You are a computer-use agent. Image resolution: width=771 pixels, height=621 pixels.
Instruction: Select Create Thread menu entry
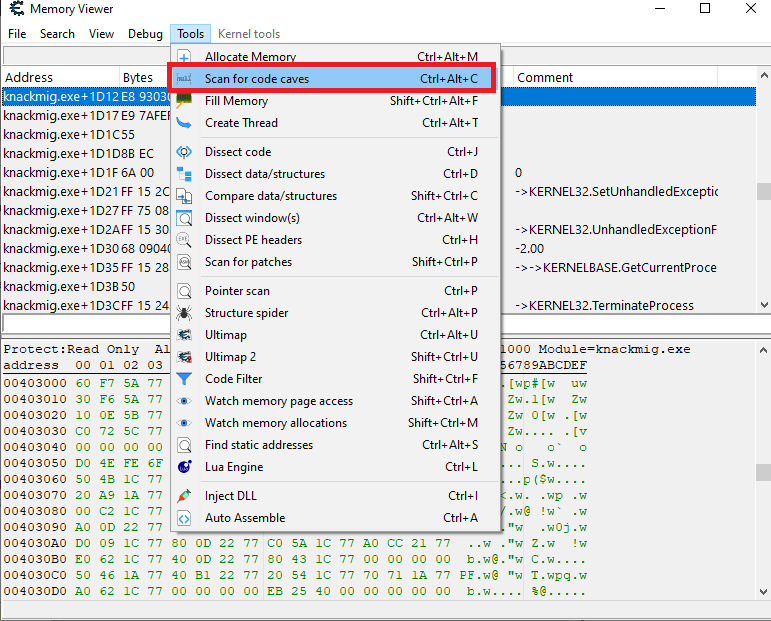(335, 123)
